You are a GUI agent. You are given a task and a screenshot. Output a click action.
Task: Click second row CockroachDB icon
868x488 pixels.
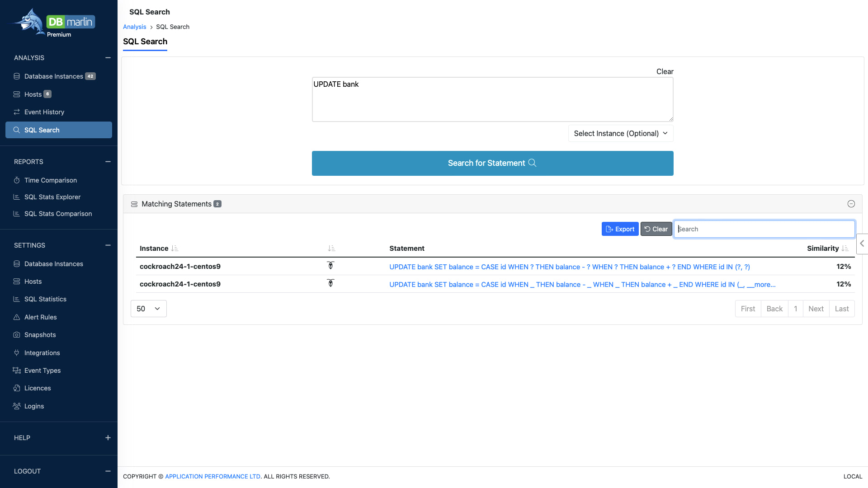(x=330, y=283)
